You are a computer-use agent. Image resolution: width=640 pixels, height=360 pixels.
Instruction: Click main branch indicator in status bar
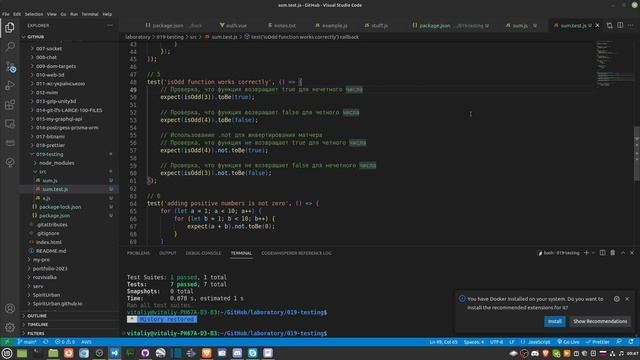[27, 342]
